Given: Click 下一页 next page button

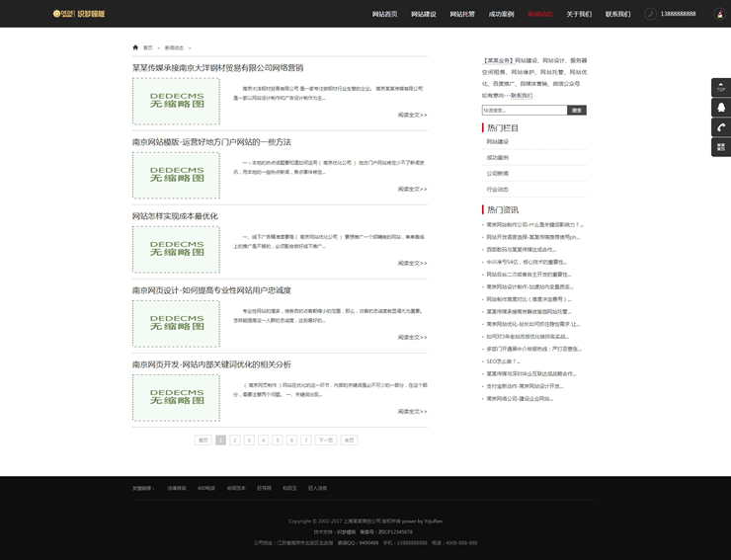Looking at the screenshot, I should pyautogui.click(x=325, y=440).
